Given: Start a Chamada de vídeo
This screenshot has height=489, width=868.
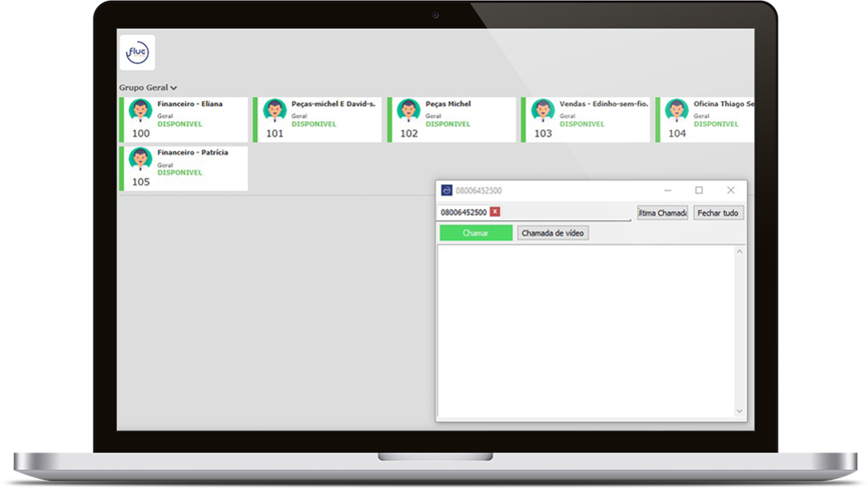Looking at the screenshot, I should coord(553,233).
